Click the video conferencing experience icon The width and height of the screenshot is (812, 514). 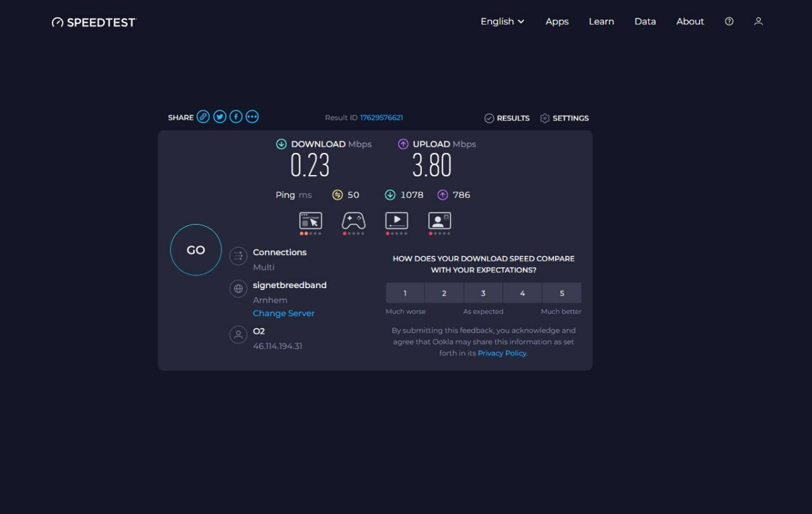tap(440, 221)
